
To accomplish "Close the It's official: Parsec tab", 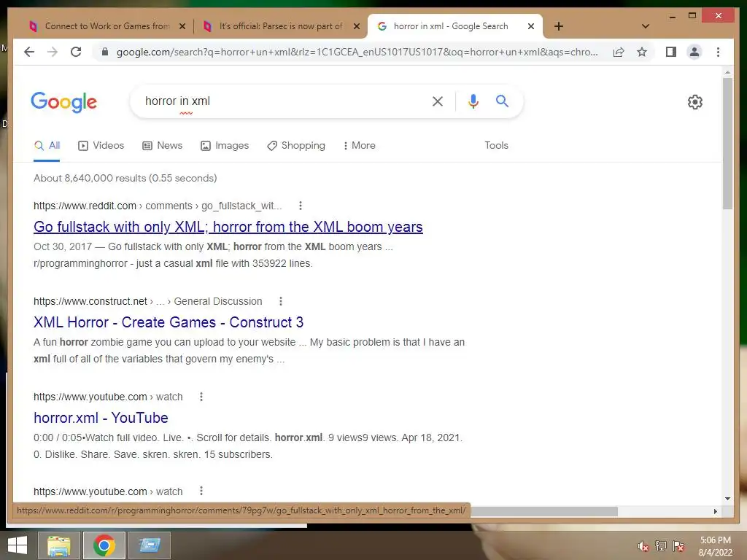I will tap(356, 26).
